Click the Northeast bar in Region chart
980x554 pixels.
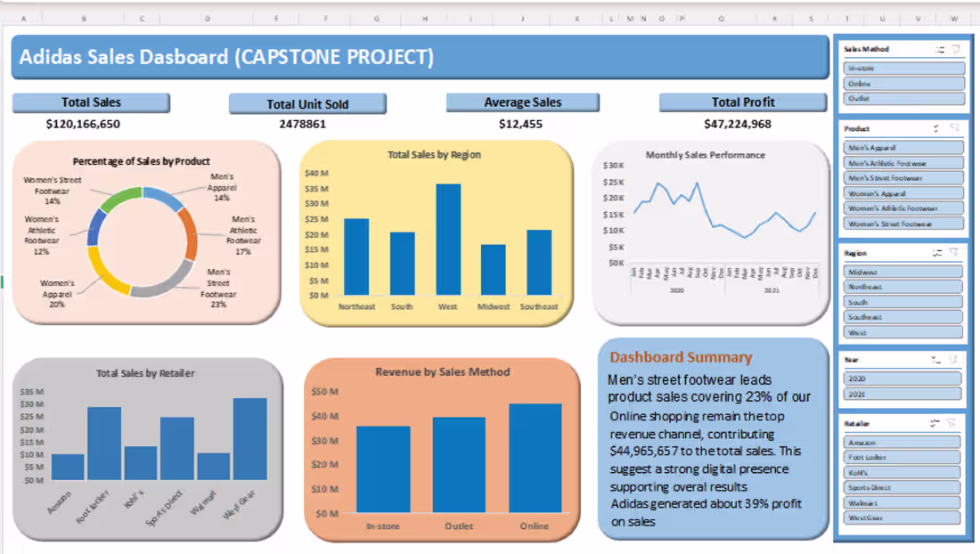click(356, 257)
